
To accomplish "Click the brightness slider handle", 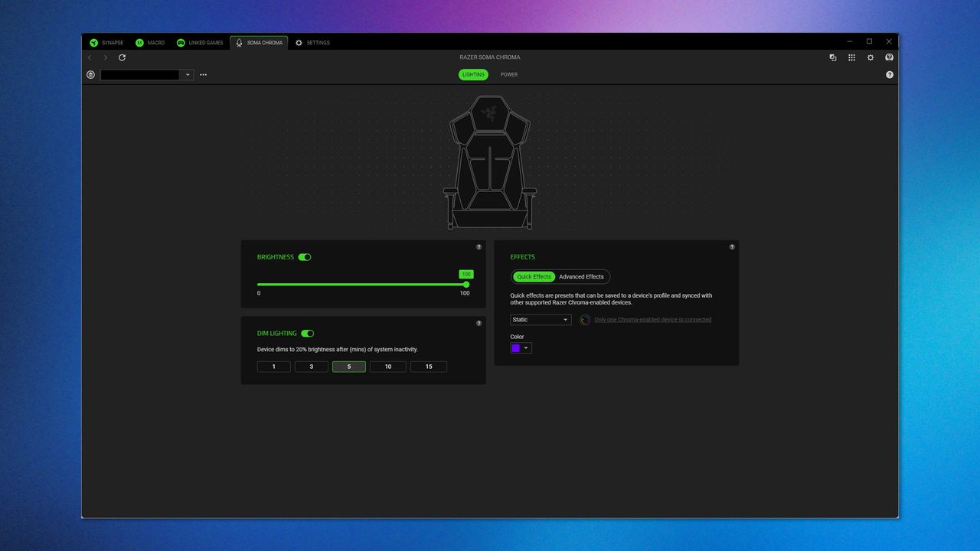I will [x=466, y=285].
